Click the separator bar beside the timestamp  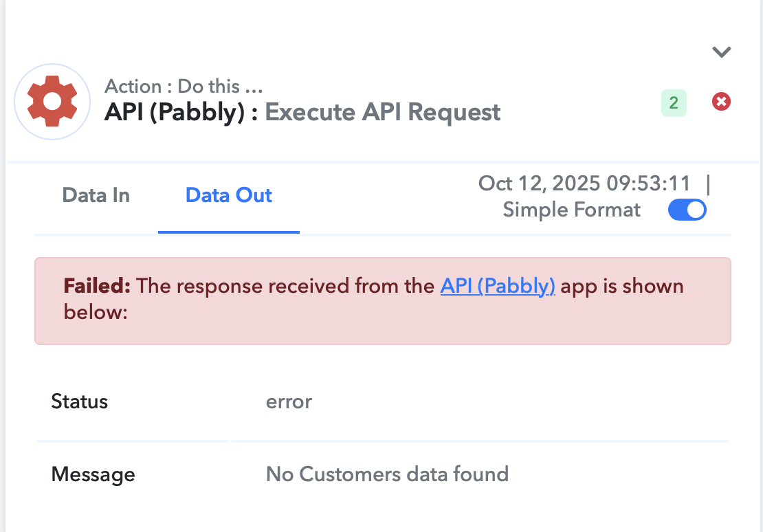point(708,184)
